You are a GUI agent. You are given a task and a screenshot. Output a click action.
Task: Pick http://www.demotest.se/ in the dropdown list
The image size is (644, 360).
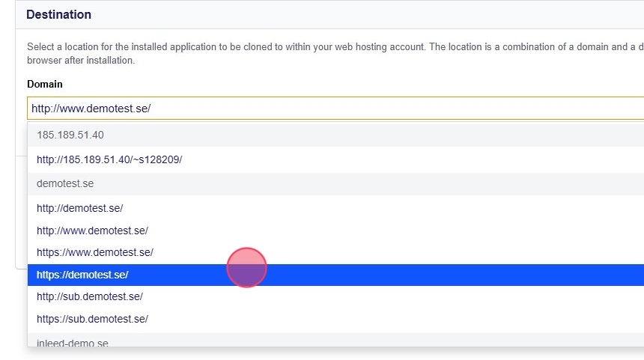tap(92, 231)
